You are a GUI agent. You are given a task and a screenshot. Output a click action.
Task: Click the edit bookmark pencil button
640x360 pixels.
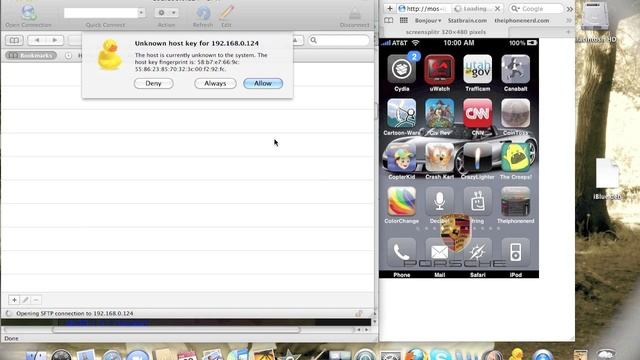25,300
